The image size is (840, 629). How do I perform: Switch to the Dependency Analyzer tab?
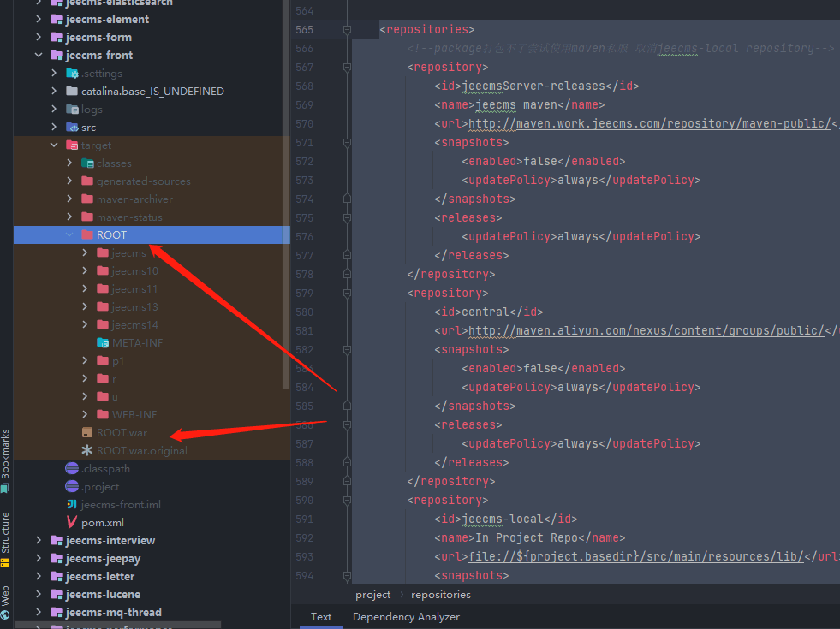point(406,617)
